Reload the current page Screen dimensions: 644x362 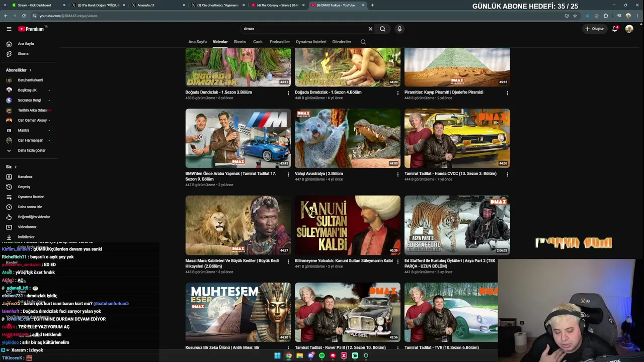click(24, 16)
